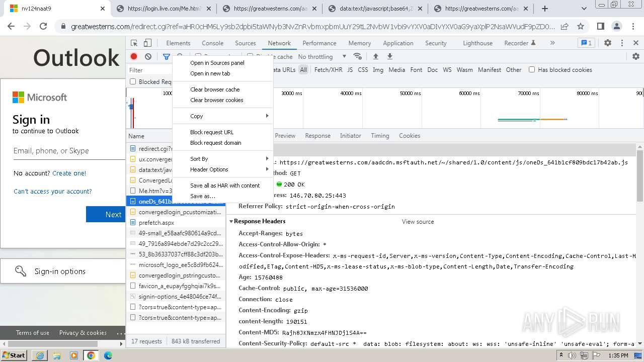Choose Open in new tab
This screenshot has height=362, width=644.
[x=222, y=73]
